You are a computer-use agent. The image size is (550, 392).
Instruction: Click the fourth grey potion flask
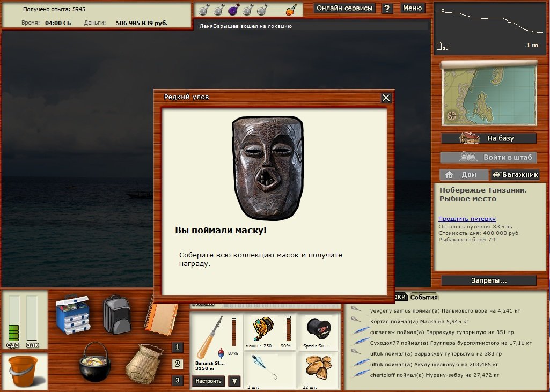[248, 10]
